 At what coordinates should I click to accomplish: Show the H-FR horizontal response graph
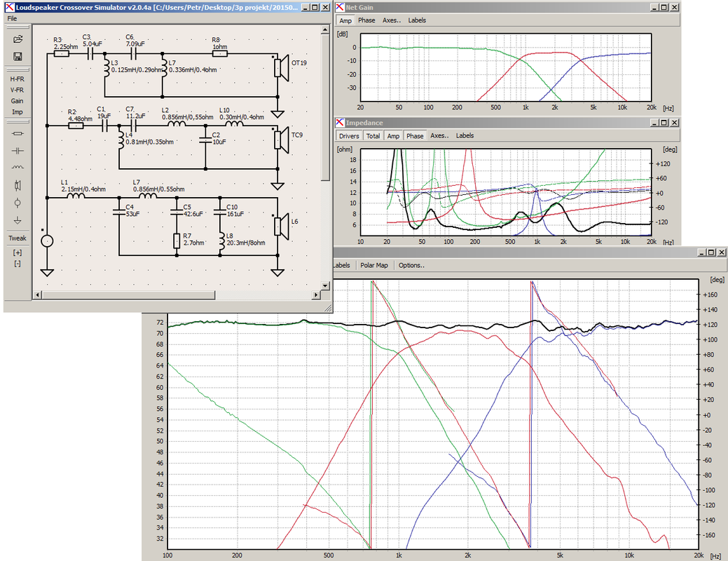[x=18, y=79]
